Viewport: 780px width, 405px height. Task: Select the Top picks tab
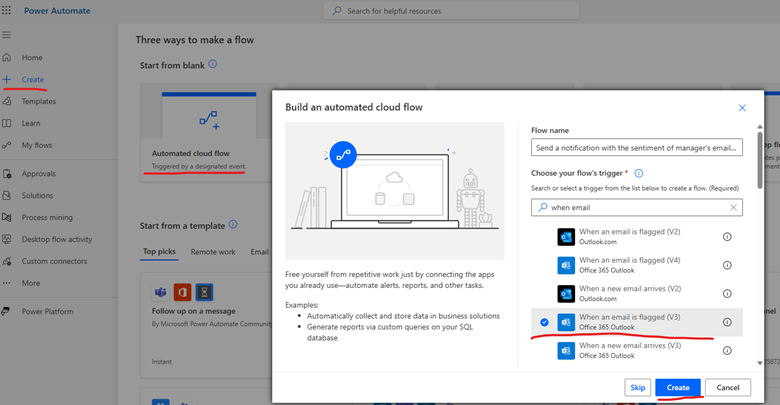[x=160, y=253]
